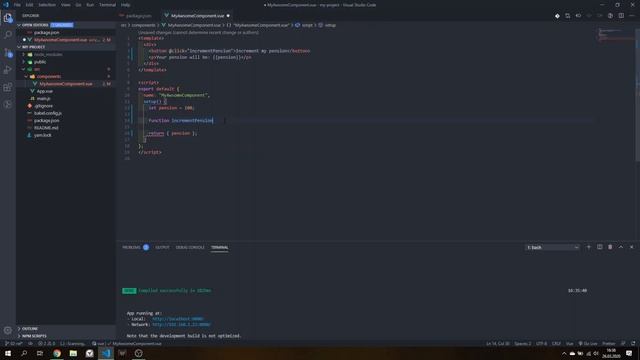Open Task View on taskbar
The height and width of the screenshot is (360, 640).
click(40, 353)
